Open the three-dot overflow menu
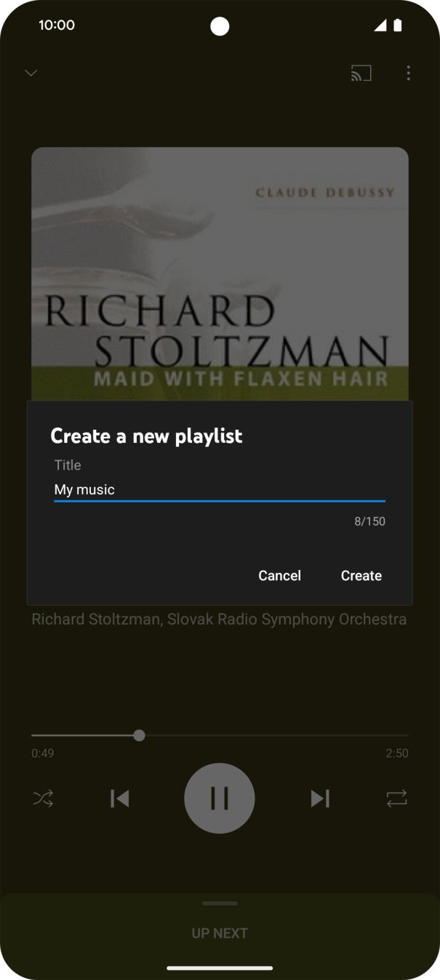Viewport: 440px width, 980px height. tap(408, 73)
